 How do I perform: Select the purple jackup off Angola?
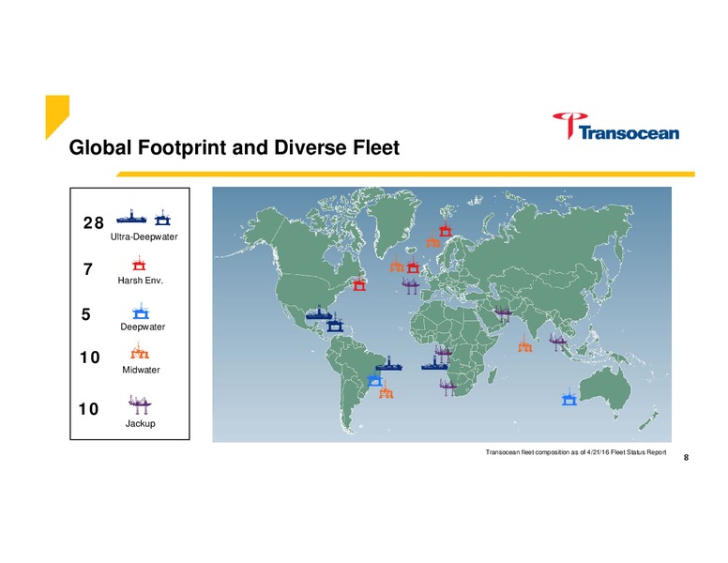tap(448, 387)
